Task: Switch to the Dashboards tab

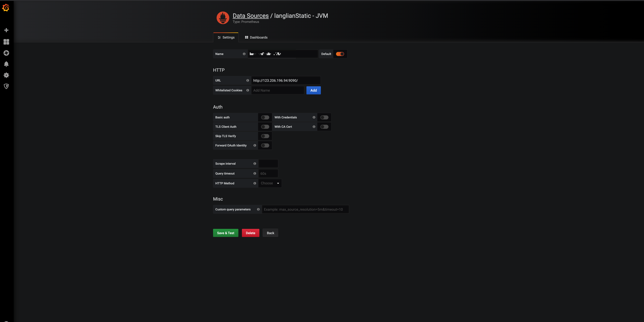Action: (x=256, y=37)
